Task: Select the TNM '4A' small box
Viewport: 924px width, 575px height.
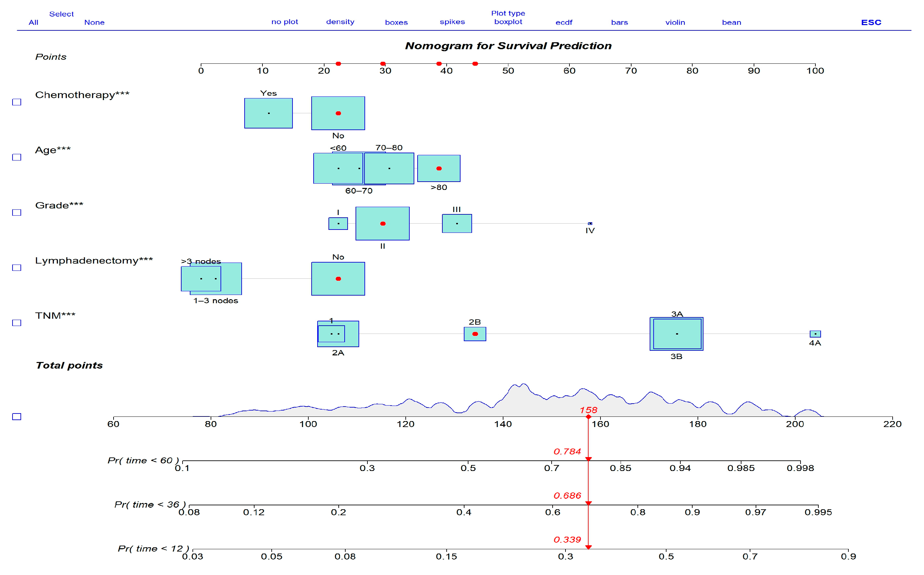Action: [815, 334]
